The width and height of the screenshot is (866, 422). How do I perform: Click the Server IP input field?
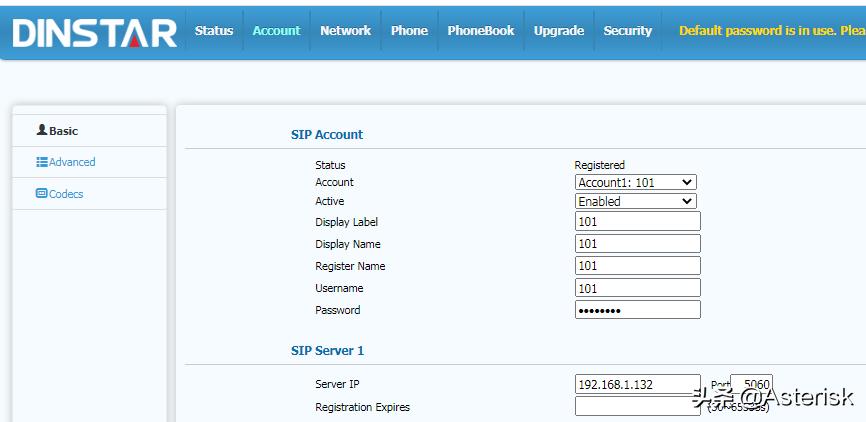pos(637,384)
